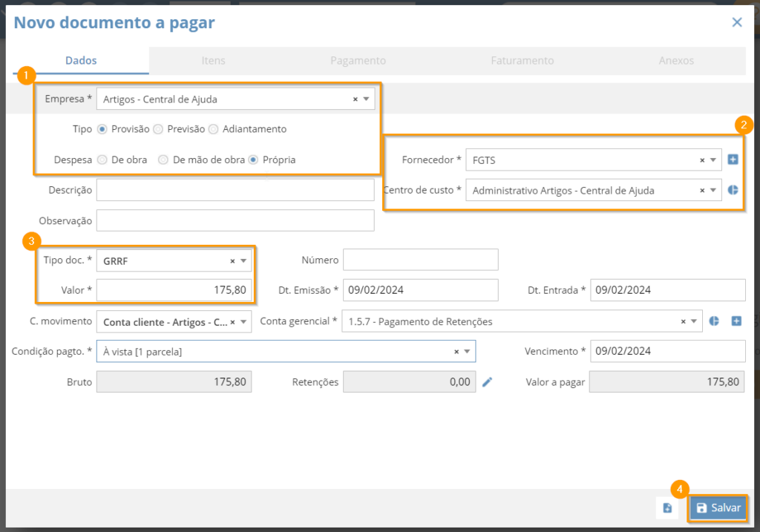Screen dimensions: 760x532
Task: Clear the Empresa selection with the x
Action: point(356,99)
